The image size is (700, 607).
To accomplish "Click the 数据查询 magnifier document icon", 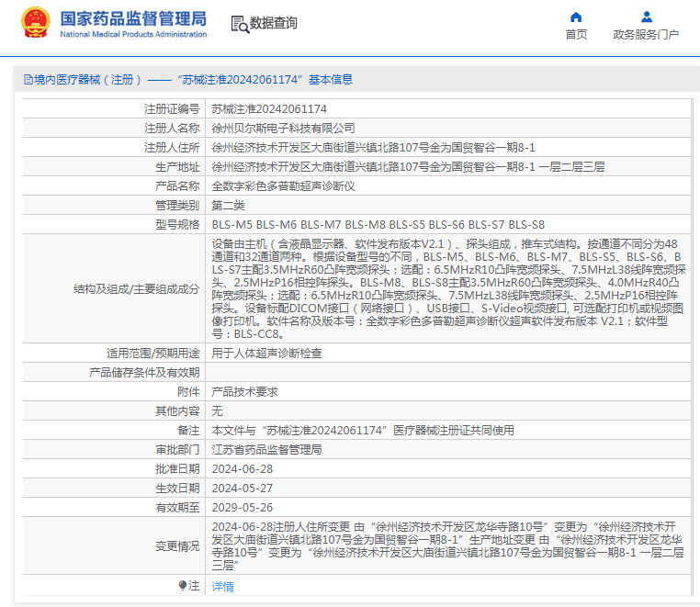I will [239, 24].
